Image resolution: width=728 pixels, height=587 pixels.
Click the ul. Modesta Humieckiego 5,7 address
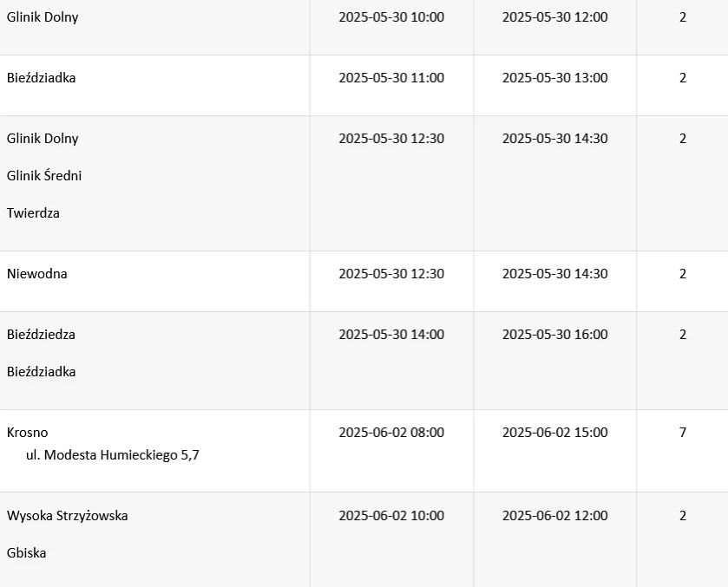point(113,455)
